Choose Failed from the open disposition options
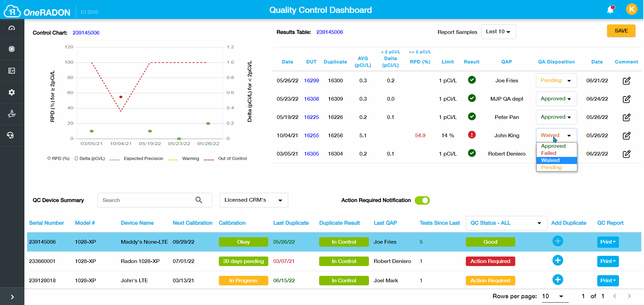Image resolution: width=644 pixels, height=305 pixels. (549, 153)
